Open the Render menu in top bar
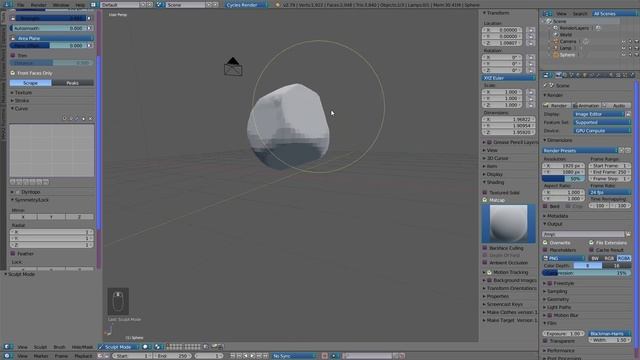This screenshot has width=640, height=360. pos(39,5)
